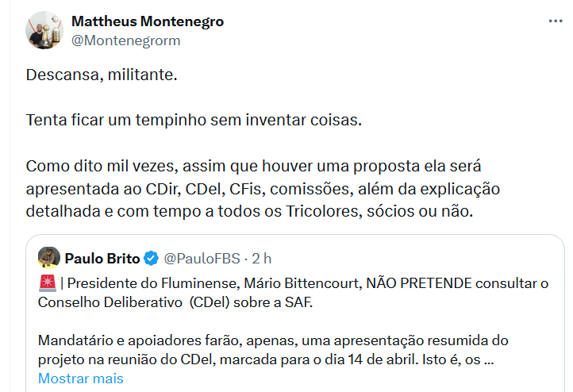This screenshot has height=392, width=573.
Task: Open the tweet's three-dot more options menu
Action: (555, 21)
